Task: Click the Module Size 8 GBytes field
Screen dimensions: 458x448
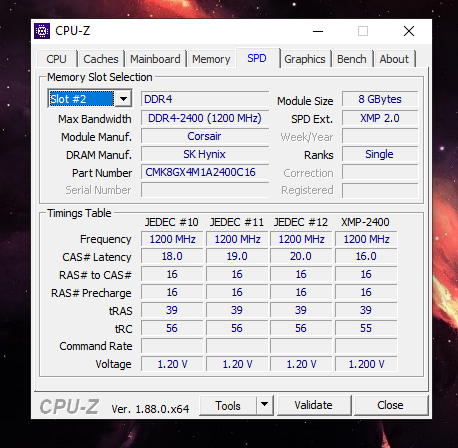Action: coord(380,99)
